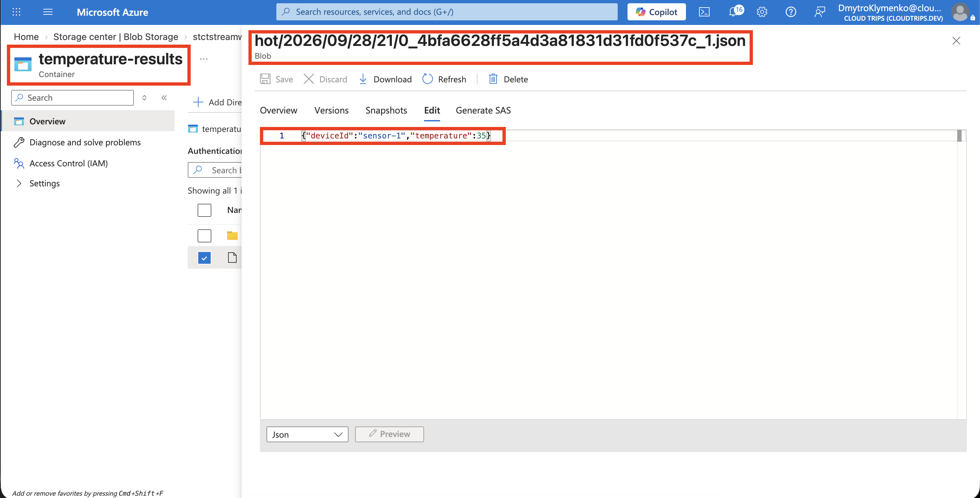Click the Authentication method label

click(x=215, y=151)
